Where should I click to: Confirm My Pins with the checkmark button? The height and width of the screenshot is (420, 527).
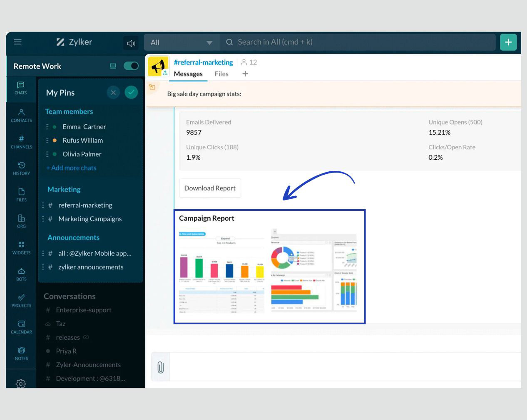click(131, 92)
